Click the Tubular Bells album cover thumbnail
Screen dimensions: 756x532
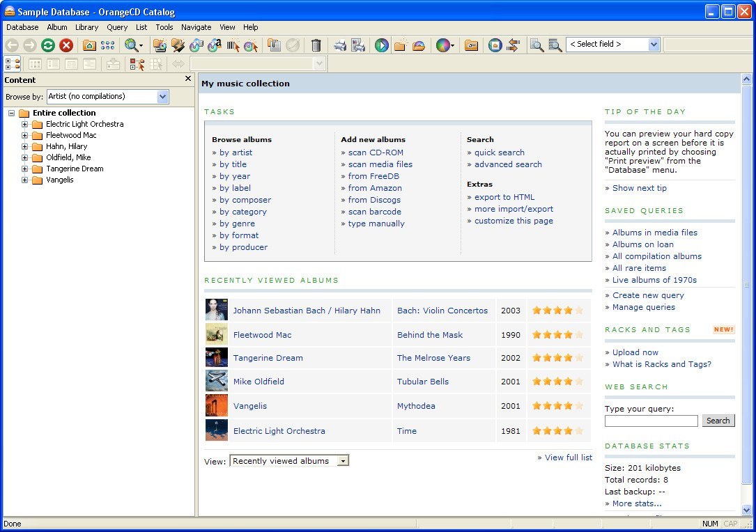(217, 381)
